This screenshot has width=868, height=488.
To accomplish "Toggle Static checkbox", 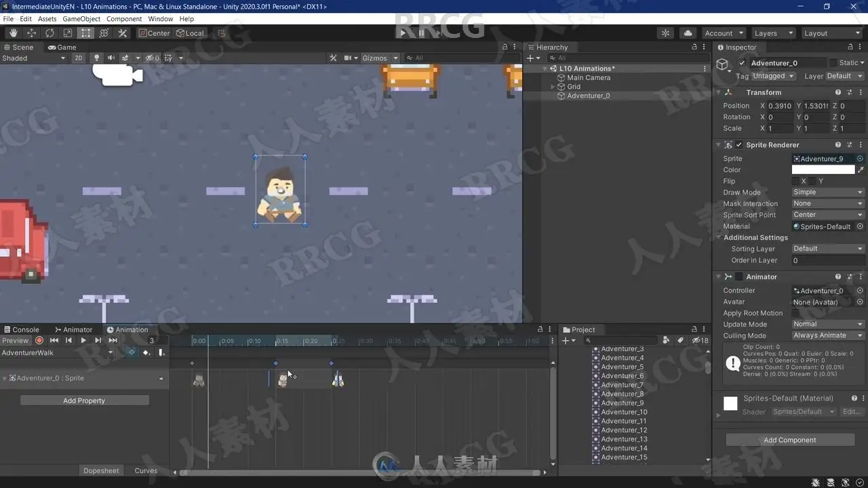I will coord(834,63).
